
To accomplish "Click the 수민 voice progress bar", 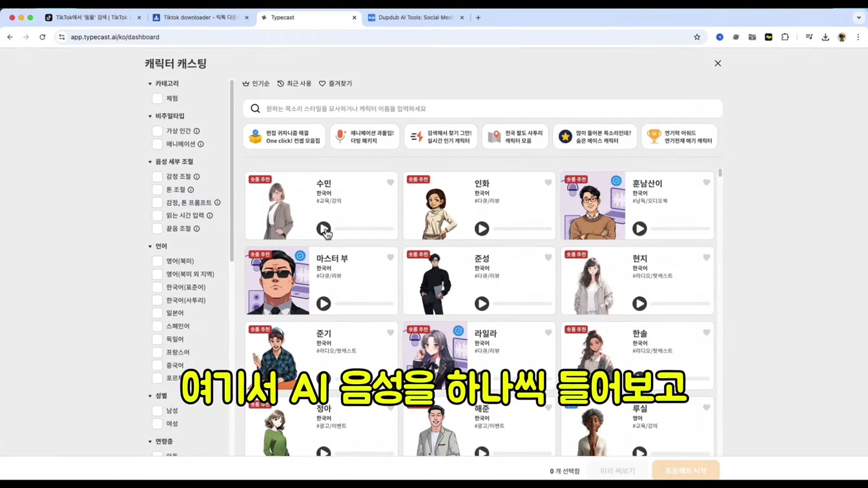I will 364,229.
